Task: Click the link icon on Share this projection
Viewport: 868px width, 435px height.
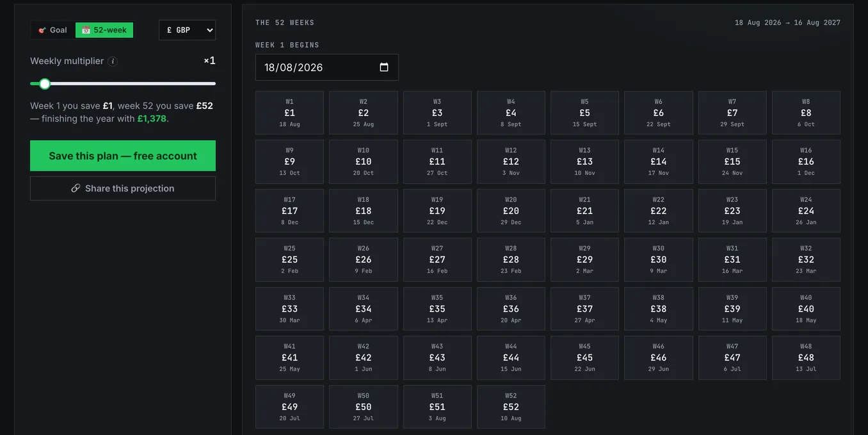Action: coord(76,188)
